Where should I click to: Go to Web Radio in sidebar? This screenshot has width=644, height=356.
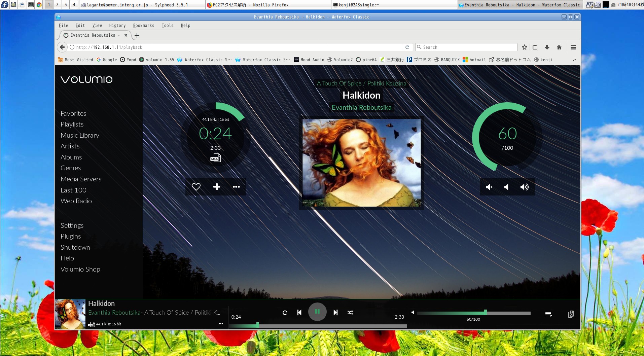[76, 201]
